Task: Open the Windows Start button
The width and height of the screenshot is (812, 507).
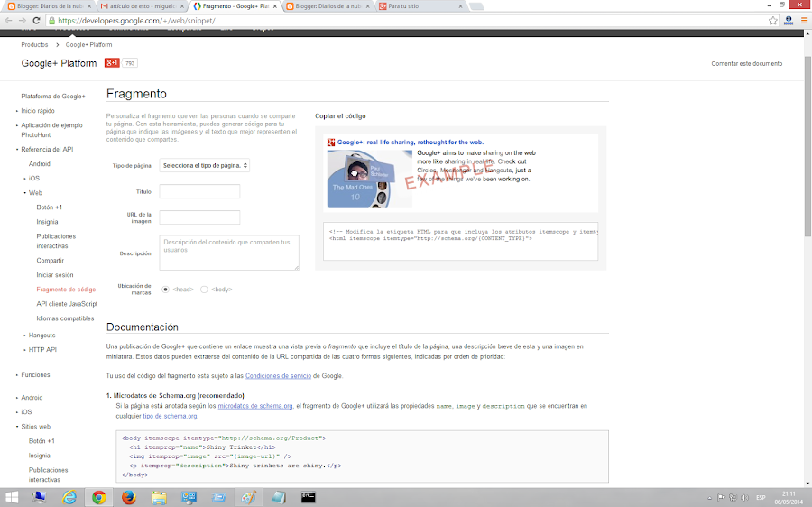Action: [12, 498]
